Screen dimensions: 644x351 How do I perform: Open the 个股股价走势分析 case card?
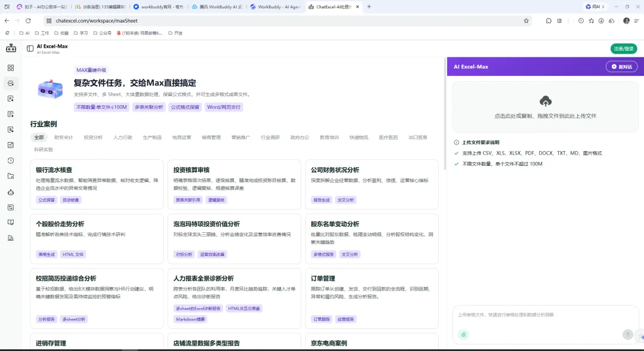(x=97, y=239)
